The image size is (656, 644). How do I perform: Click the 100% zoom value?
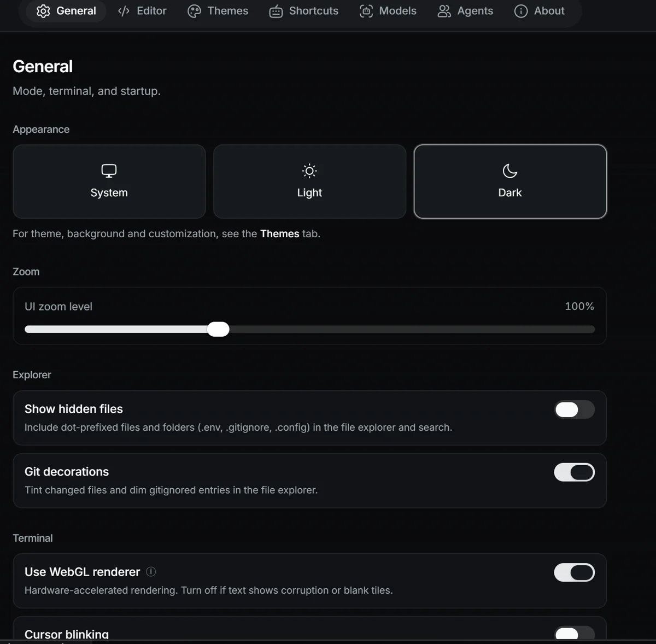[x=579, y=306]
